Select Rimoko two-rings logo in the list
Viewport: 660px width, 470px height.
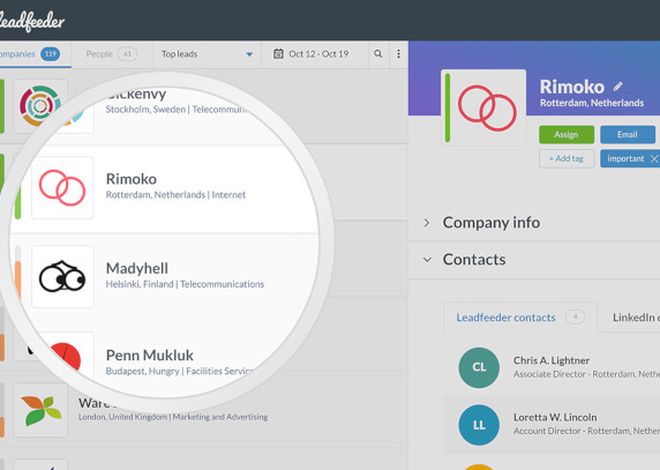[62, 188]
